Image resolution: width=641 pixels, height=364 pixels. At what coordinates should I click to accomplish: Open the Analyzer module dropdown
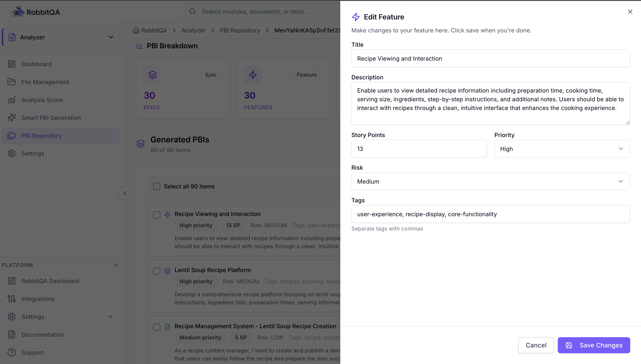(x=61, y=37)
